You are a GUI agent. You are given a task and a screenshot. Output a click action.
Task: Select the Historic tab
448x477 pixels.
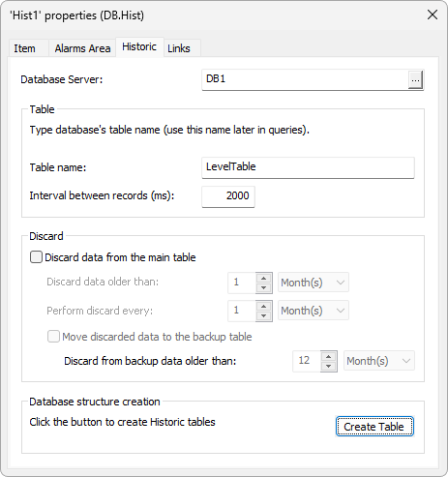pos(139,47)
